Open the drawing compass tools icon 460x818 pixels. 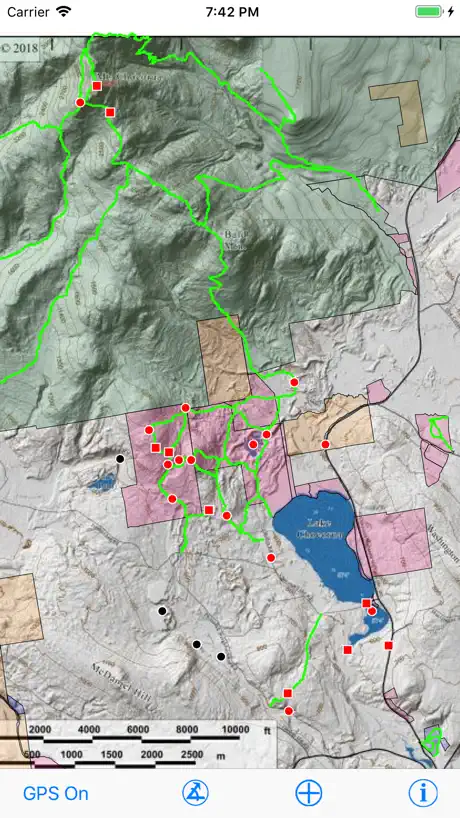(195, 793)
